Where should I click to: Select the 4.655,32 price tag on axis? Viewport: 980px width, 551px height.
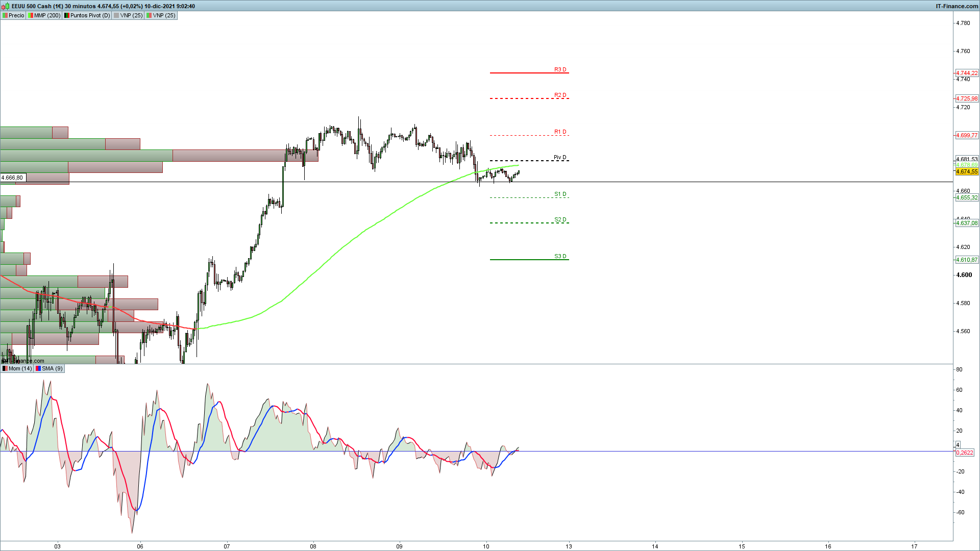pyautogui.click(x=967, y=197)
